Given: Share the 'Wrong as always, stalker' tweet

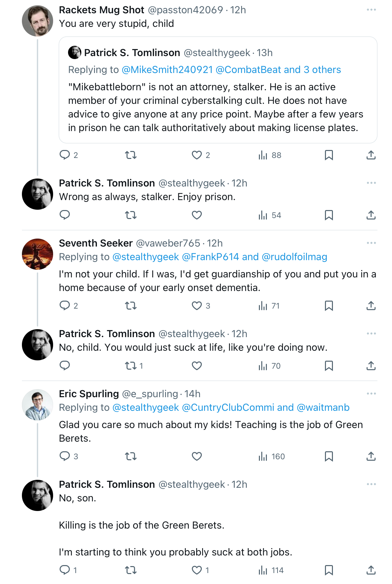Looking at the screenshot, I should pyautogui.click(x=371, y=215).
